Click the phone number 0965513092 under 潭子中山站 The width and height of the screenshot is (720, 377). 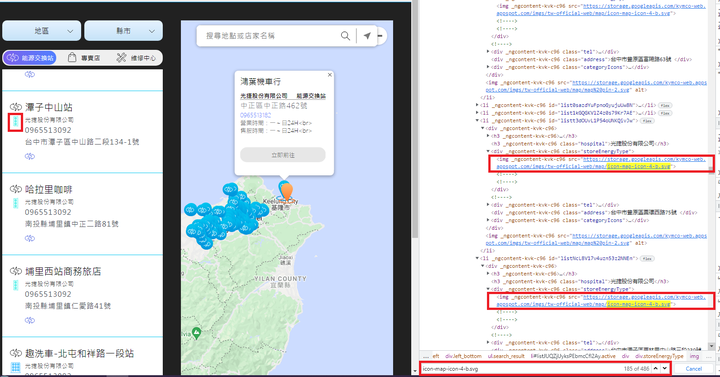pos(48,130)
